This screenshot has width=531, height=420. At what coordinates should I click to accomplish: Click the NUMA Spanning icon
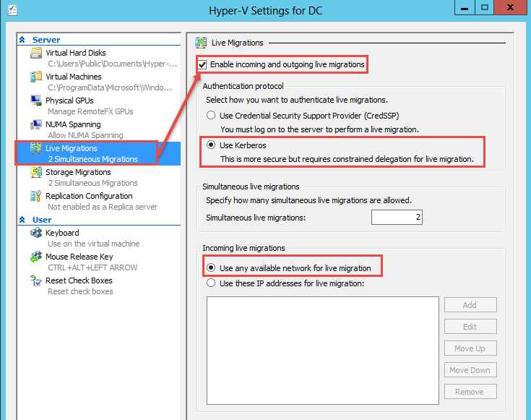[x=36, y=124]
